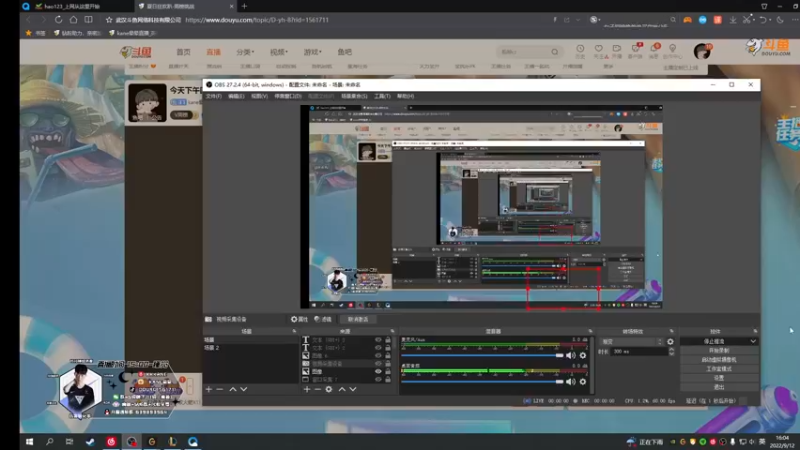Move scene up in OBS Scenes panel
Screen dimensions: 800x450
pyautogui.click(x=233, y=389)
